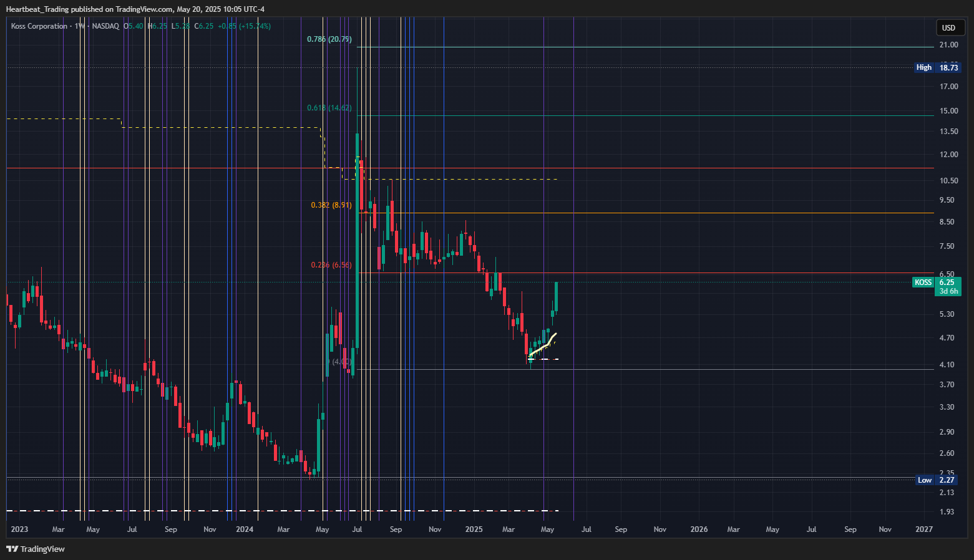Click the 2025 year label on time axis
The height and width of the screenshot is (560, 974).
[x=474, y=529]
